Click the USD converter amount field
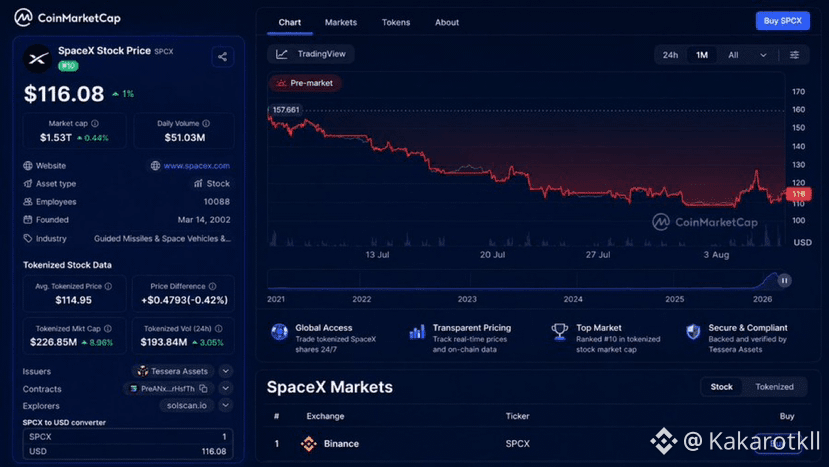Image resolution: width=829 pixels, height=467 pixels. pyautogui.click(x=128, y=451)
